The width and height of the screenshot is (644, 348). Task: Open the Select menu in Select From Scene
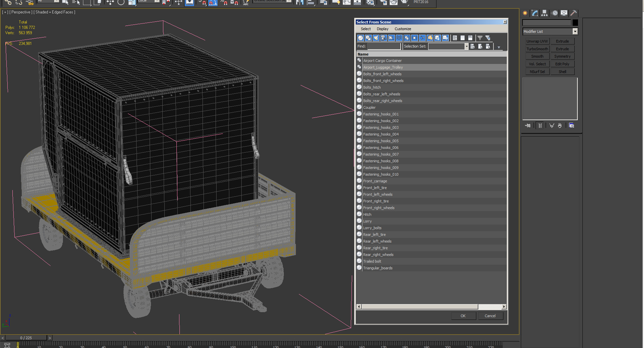[366, 29]
